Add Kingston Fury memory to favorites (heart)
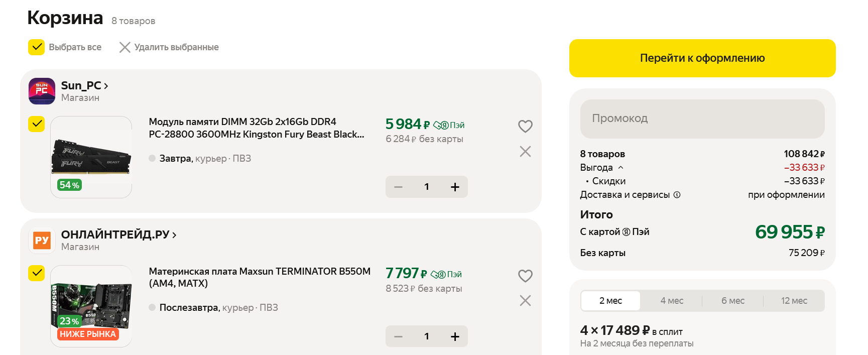868x355 pixels. click(x=525, y=126)
